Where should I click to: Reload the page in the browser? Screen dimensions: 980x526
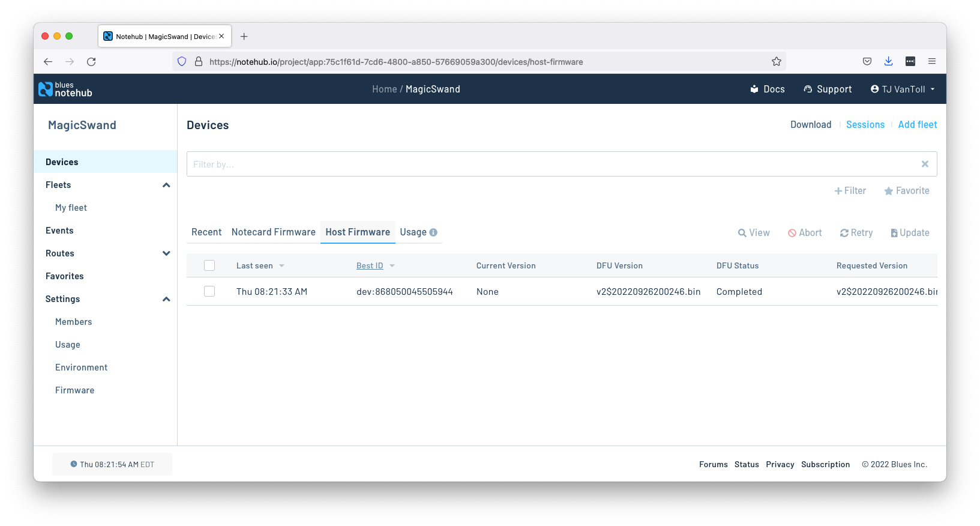coord(91,61)
